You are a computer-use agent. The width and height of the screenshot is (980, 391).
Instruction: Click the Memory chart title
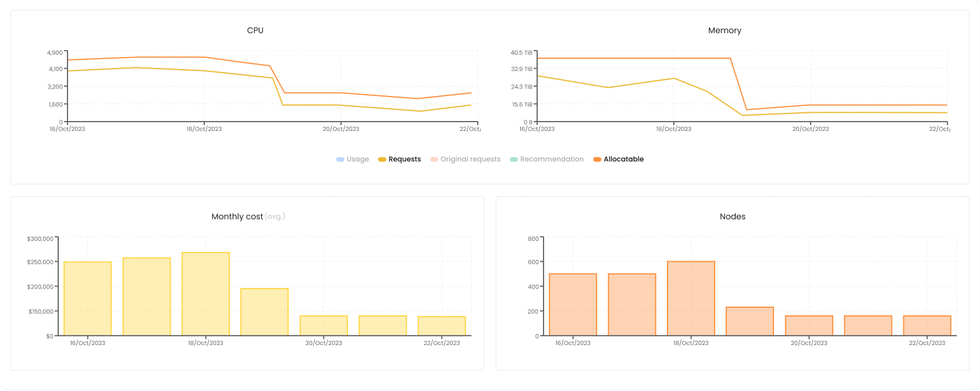725,30
